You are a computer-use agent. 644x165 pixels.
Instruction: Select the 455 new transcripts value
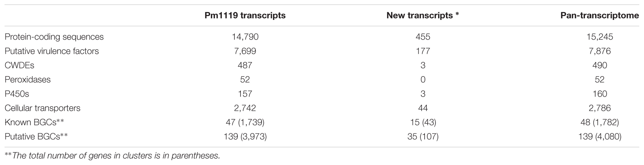coord(423,37)
